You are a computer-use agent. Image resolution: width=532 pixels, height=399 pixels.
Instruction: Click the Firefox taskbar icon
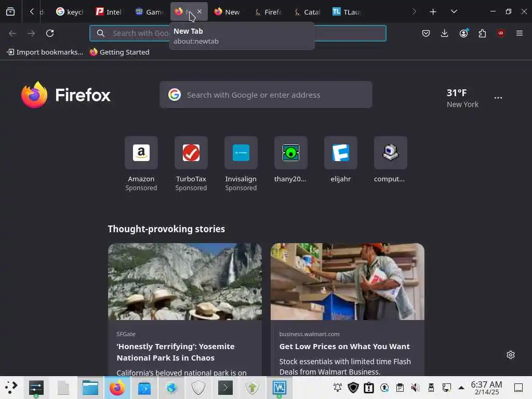click(117, 388)
